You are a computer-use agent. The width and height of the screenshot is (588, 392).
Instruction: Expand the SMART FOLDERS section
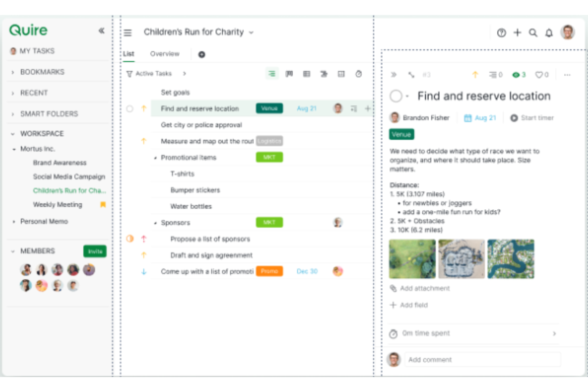(13, 114)
